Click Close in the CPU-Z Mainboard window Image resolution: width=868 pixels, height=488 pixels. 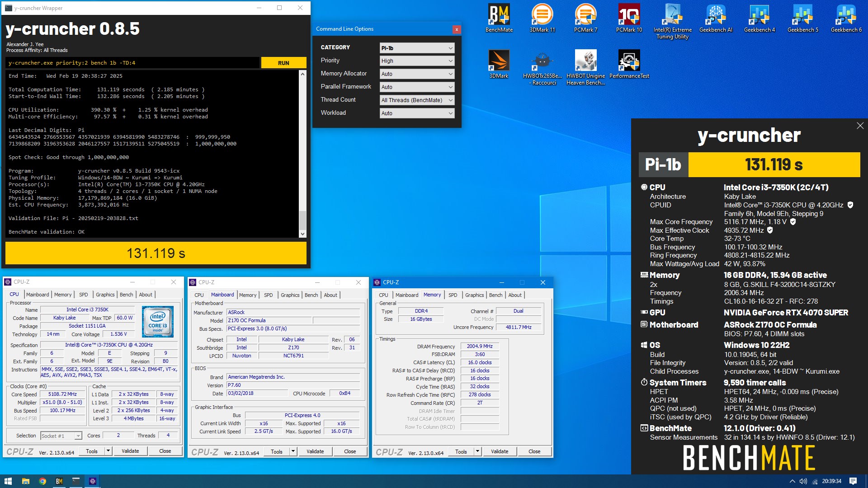(350, 451)
